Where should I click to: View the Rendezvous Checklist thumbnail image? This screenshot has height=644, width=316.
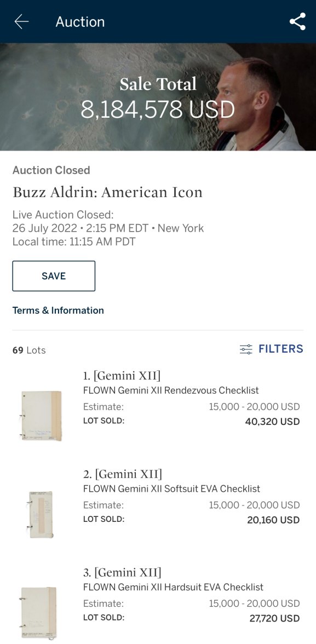41,415
